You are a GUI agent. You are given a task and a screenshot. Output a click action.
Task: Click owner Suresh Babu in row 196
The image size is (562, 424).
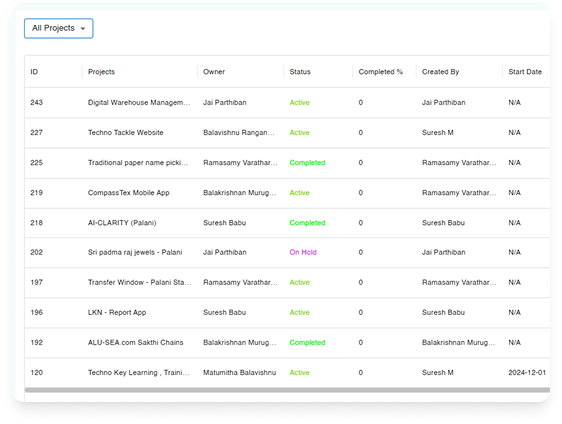pyautogui.click(x=224, y=313)
